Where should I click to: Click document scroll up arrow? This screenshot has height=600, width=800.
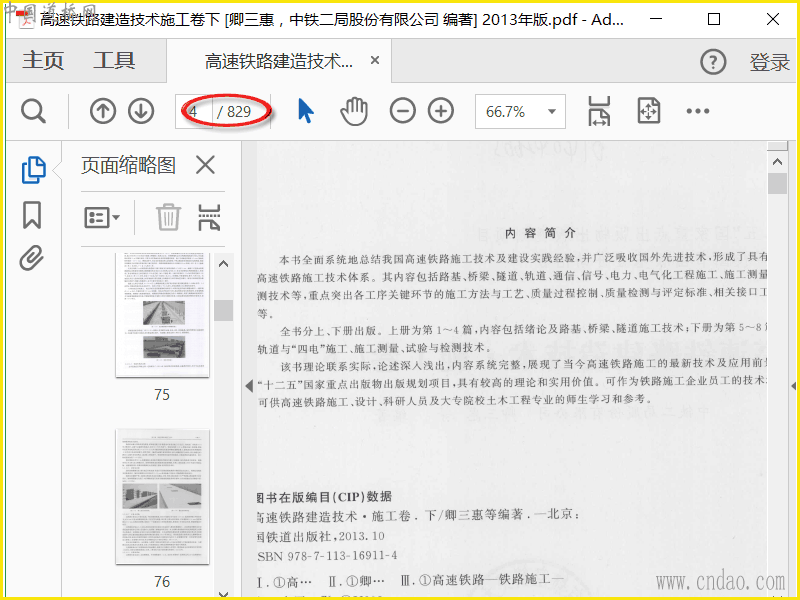[x=777, y=162]
